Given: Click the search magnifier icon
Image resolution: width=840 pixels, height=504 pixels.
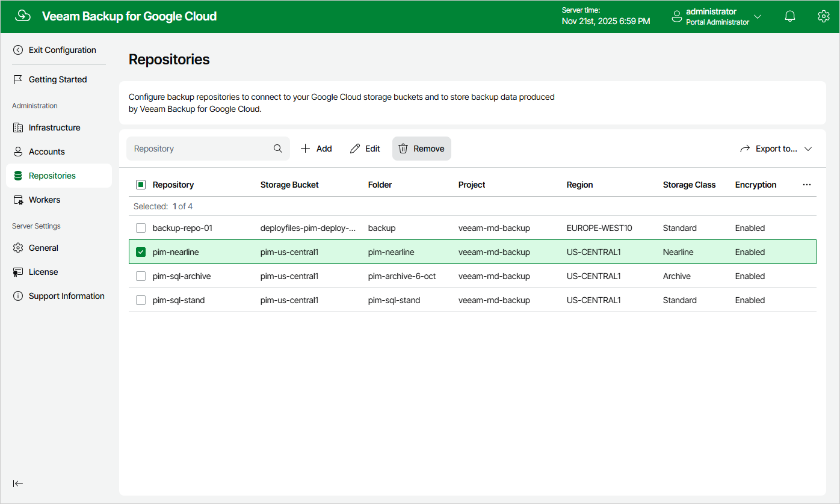Looking at the screenshot, I should click(278, 149).
